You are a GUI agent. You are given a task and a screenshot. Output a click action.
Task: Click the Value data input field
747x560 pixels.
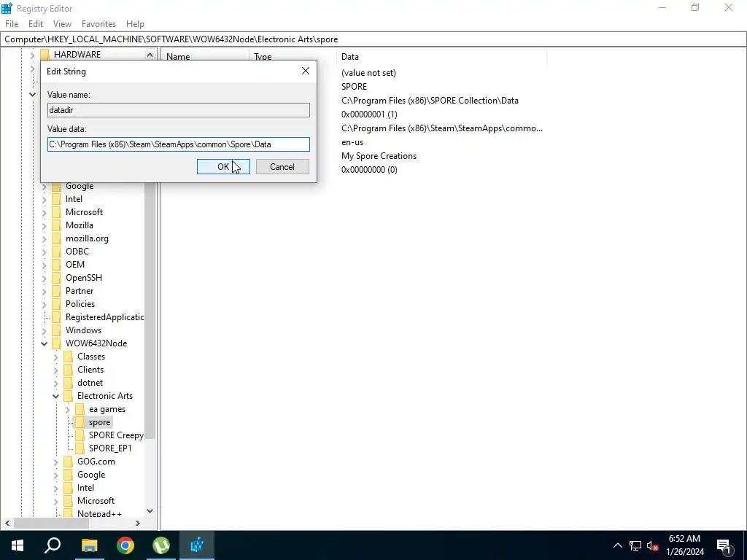(179, 144)
